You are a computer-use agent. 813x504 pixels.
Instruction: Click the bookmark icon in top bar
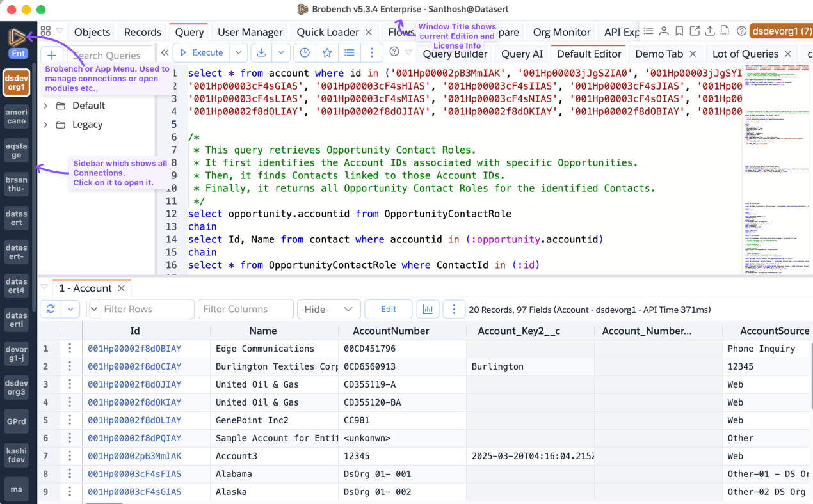(x=679, y=31)
